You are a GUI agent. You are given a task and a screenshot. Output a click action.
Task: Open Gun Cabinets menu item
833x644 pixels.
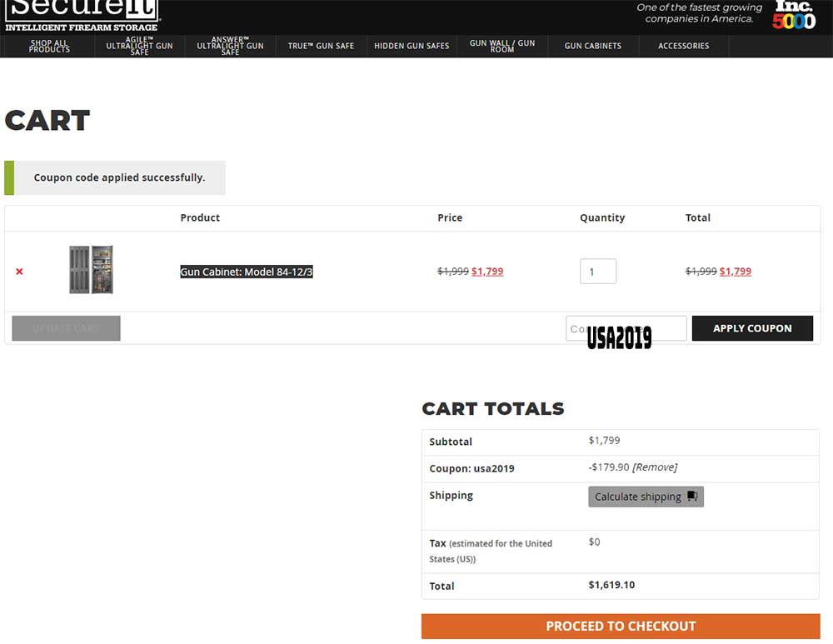pos(593,46)
